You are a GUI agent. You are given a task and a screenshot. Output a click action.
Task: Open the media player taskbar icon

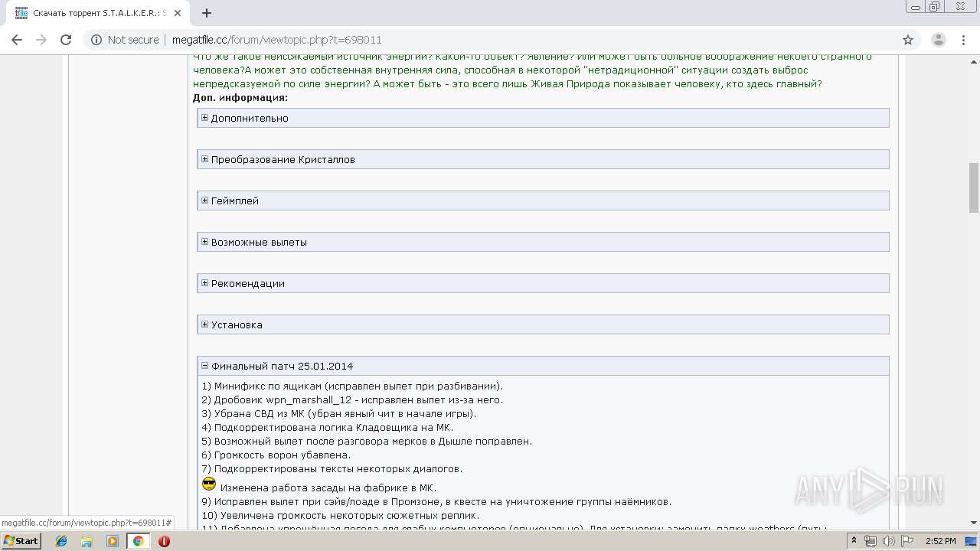click(x=113, y=541)
